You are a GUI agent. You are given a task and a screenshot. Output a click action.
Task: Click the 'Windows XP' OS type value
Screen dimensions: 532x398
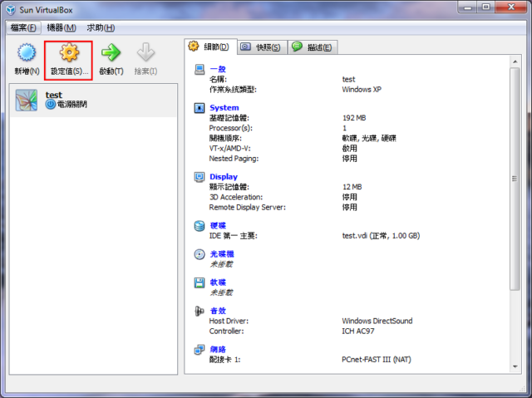pyautogui.click(x=362, y=90)
